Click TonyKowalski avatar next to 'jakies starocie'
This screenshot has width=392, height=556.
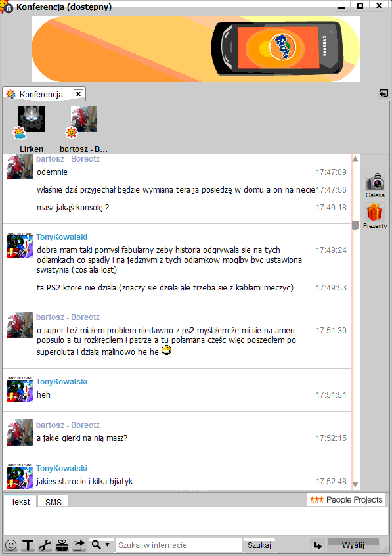(x=20, y=476)
